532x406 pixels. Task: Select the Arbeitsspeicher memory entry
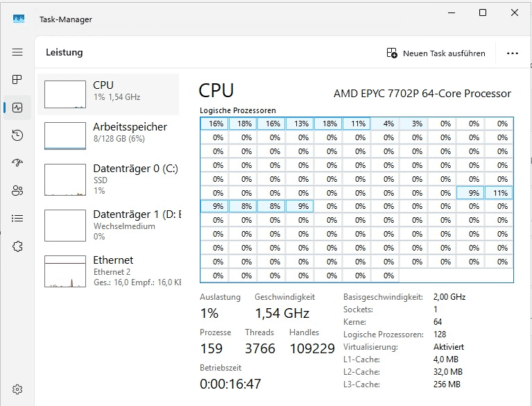coord(109,134)
